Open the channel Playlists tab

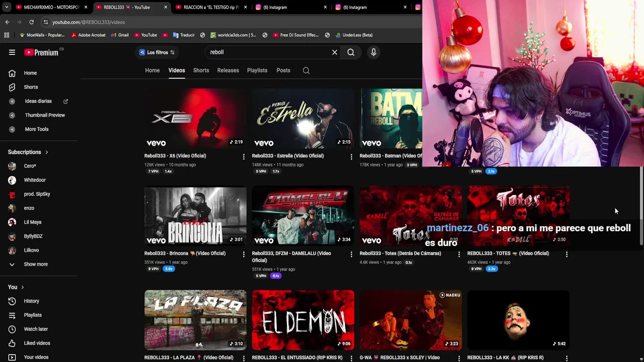(257, 70)
